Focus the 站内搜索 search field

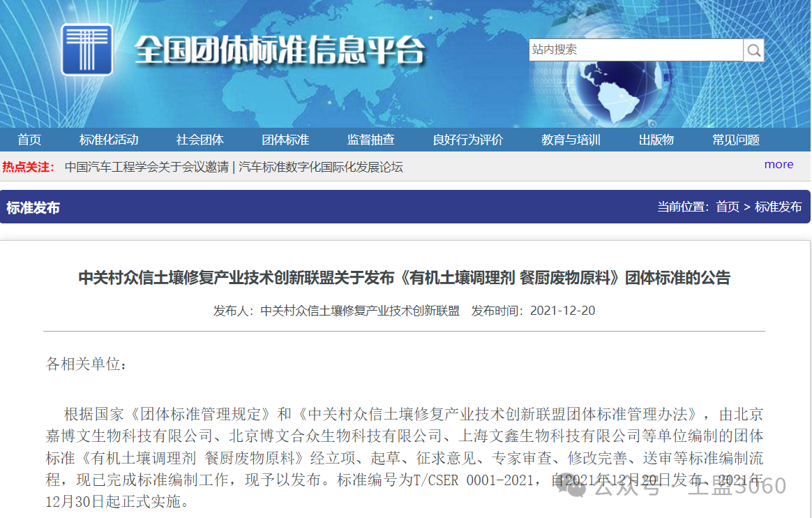point(636,50)
